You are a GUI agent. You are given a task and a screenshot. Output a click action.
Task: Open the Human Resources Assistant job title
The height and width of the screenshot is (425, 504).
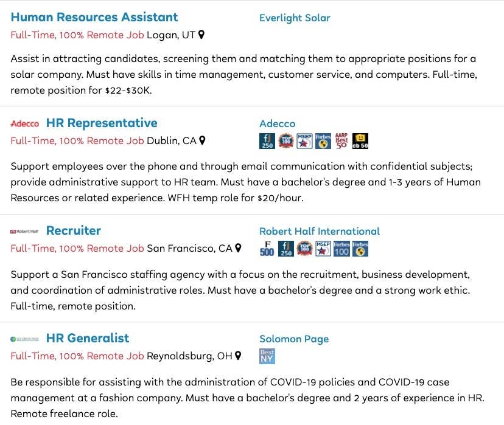tap(94, 17)
